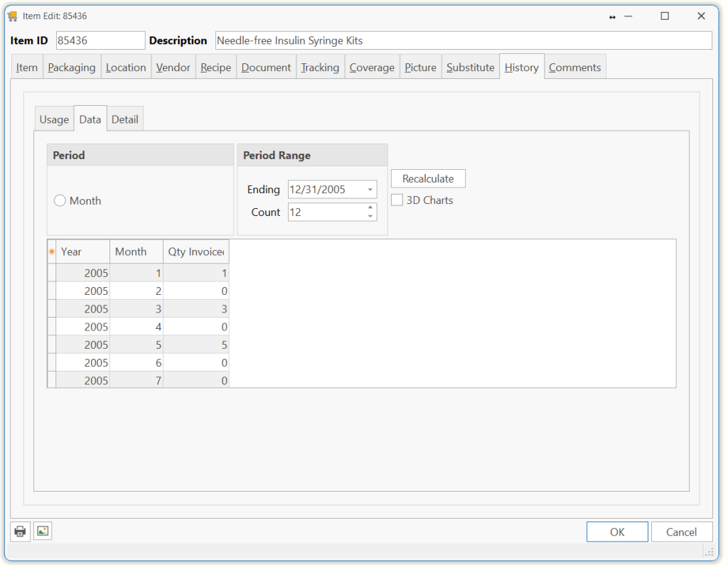The height and width of the screenshot is (567, 728).
Task: Enable the 3D Charts checkbox
Action: point(397,200)
